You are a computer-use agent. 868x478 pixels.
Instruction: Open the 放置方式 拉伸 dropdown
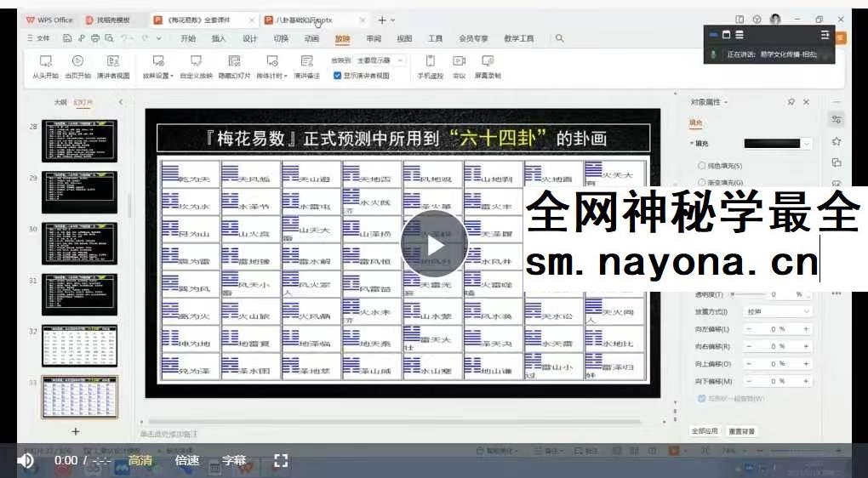pos(778,311)
